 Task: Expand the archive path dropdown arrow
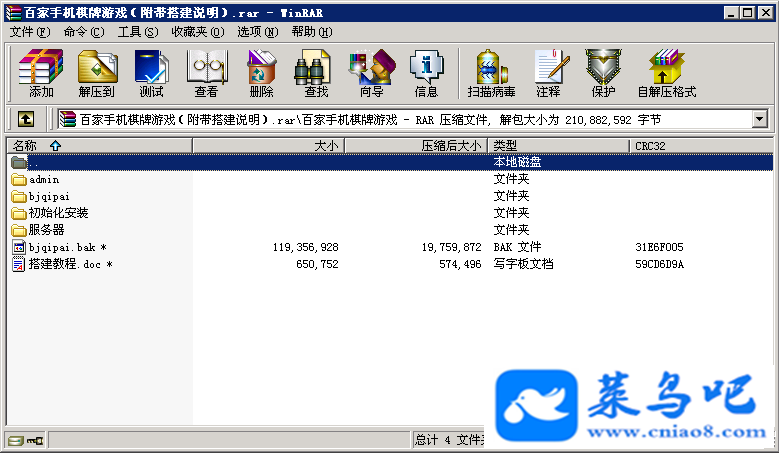coord(759,119)
